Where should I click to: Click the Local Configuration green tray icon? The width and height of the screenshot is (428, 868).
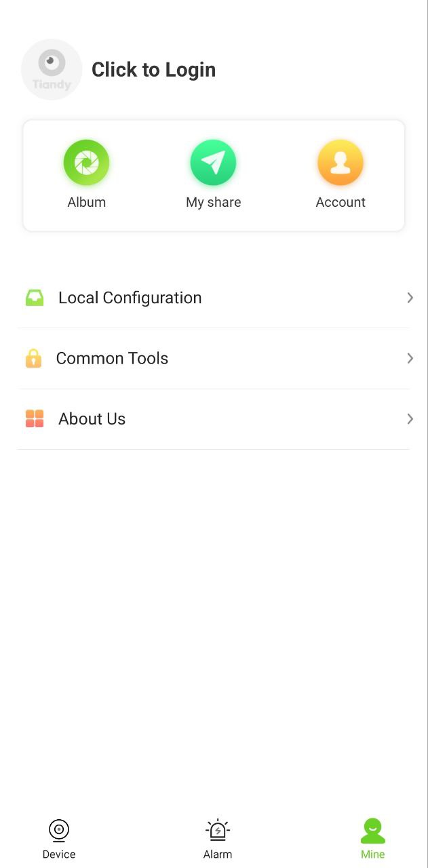point(35,298)
